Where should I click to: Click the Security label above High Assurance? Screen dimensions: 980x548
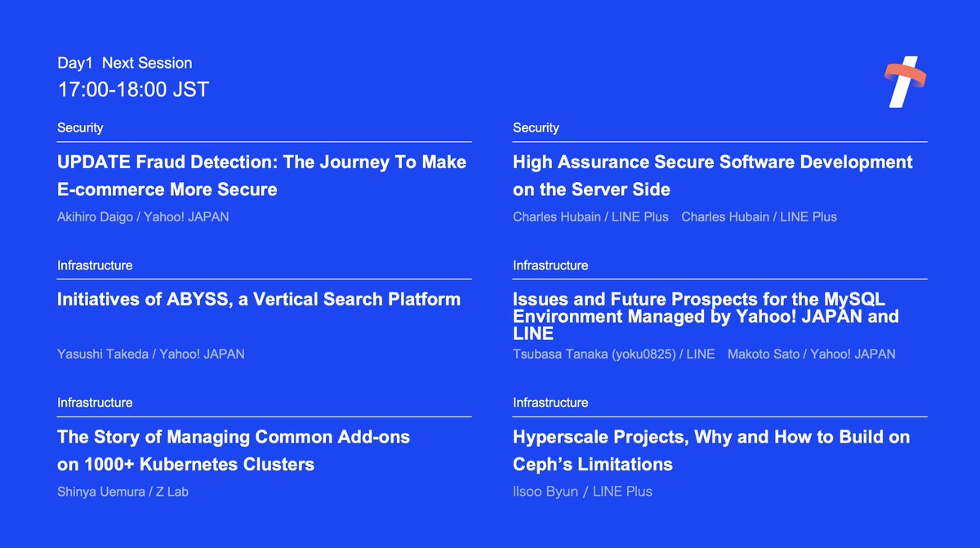coord(536,127)
